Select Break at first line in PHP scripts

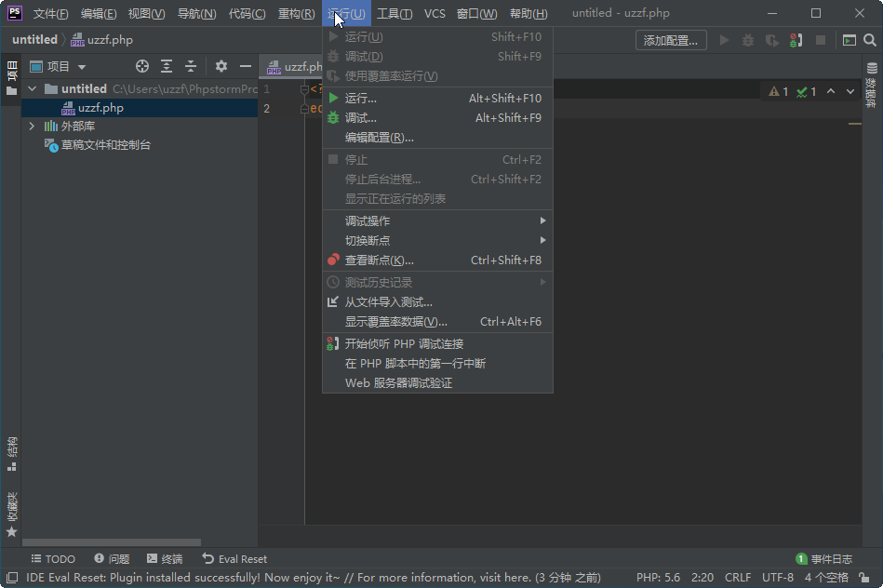[437, 363]
